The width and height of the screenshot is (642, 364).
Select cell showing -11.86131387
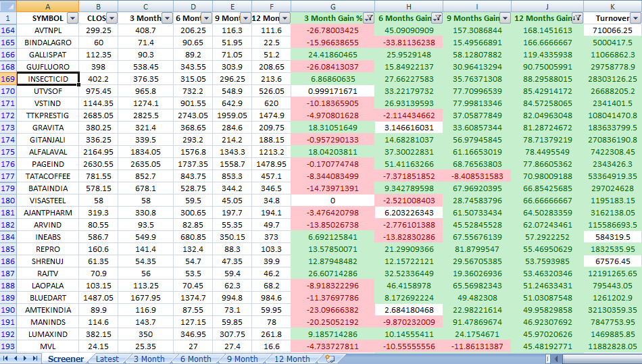[477, 346]
